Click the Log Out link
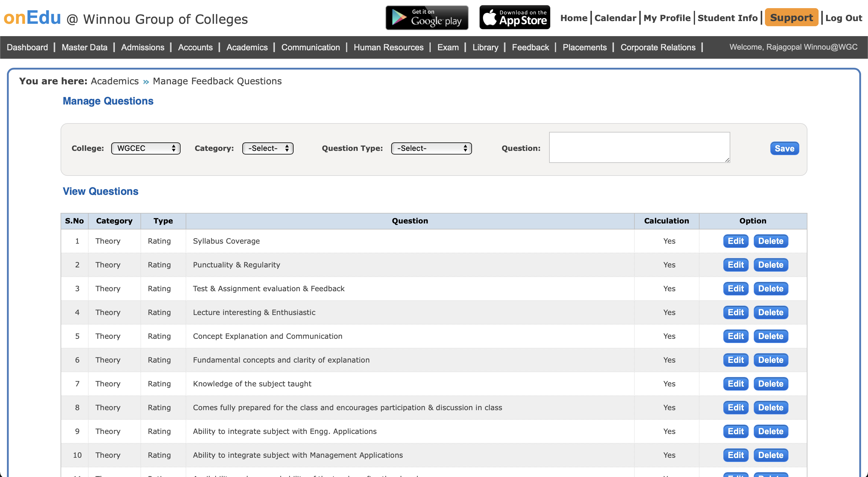Screen dimensions: 868x477 tap(843, 18)
